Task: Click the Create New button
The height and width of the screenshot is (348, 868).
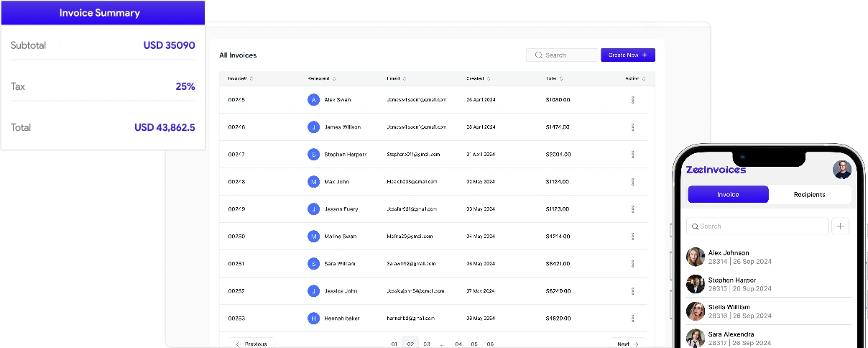Action: [628, 55]
